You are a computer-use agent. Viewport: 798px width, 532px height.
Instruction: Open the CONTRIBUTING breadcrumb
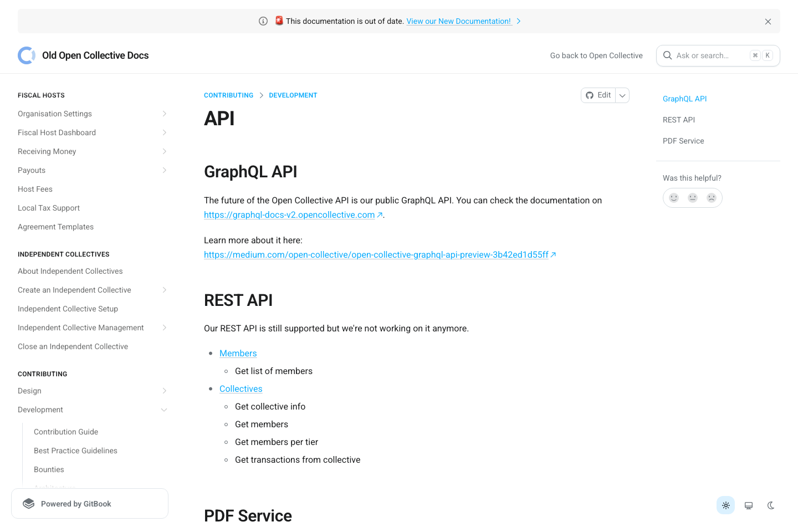coord(228,95)
